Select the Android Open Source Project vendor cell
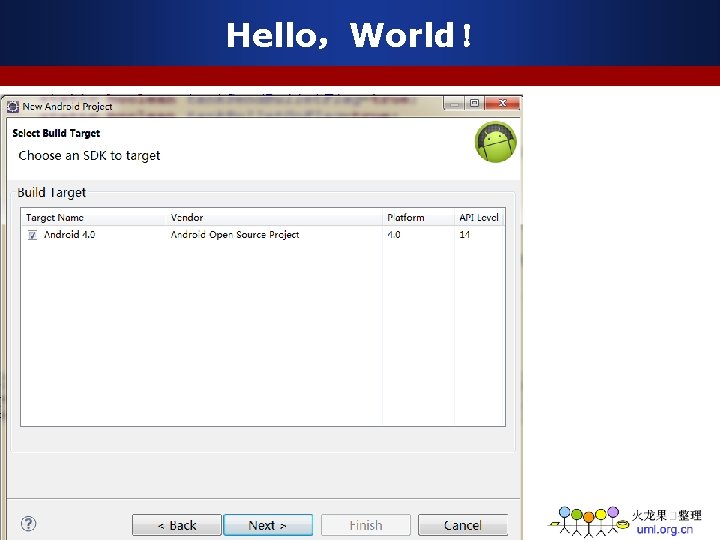 click(x=235, y=235)
